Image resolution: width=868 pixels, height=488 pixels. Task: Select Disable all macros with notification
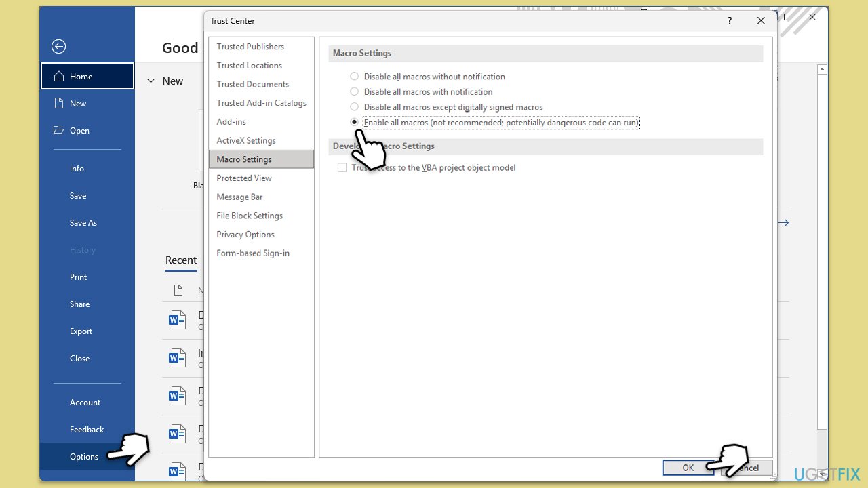(x=354, y=91)
